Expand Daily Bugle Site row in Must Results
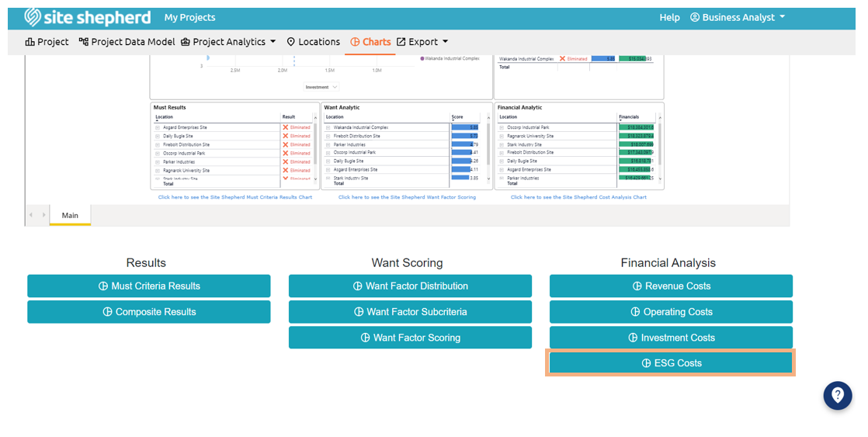 [x=157, y=136]
